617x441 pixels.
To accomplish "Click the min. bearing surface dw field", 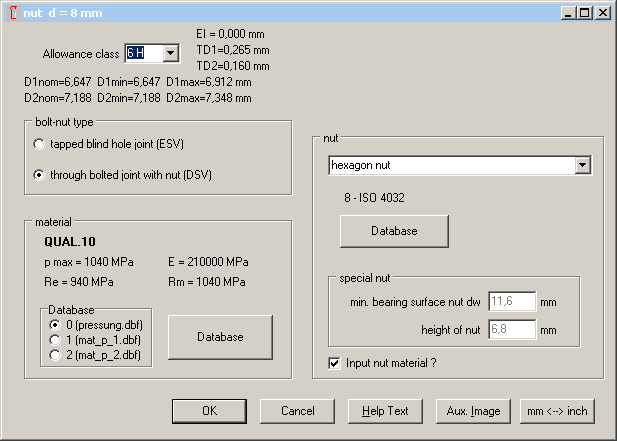I will (512, 301).
